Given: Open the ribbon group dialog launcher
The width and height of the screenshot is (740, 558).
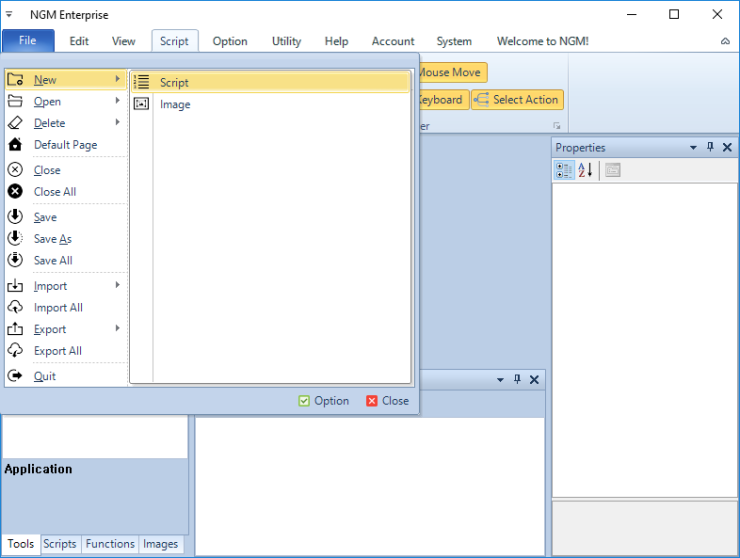Looking at the screenshot, I should coord(557,126).
